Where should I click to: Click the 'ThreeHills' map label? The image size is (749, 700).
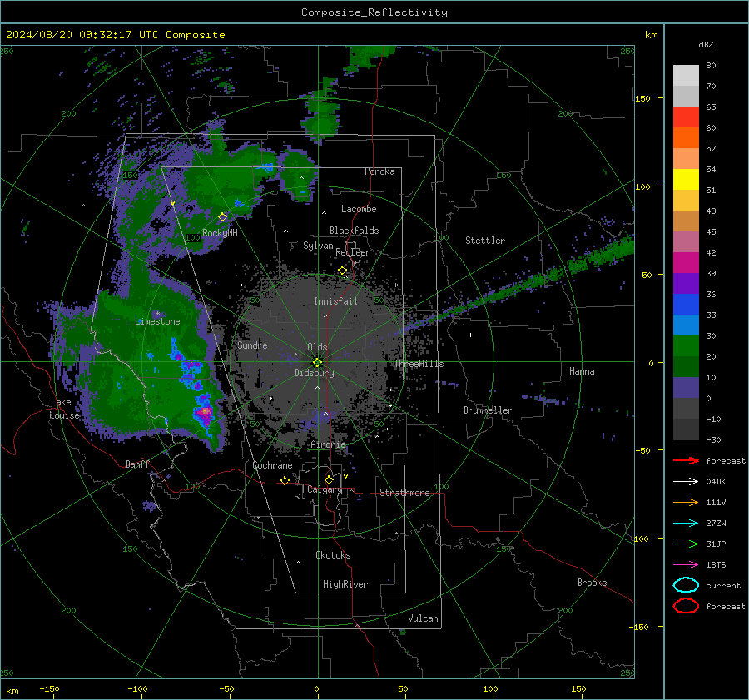419,364
